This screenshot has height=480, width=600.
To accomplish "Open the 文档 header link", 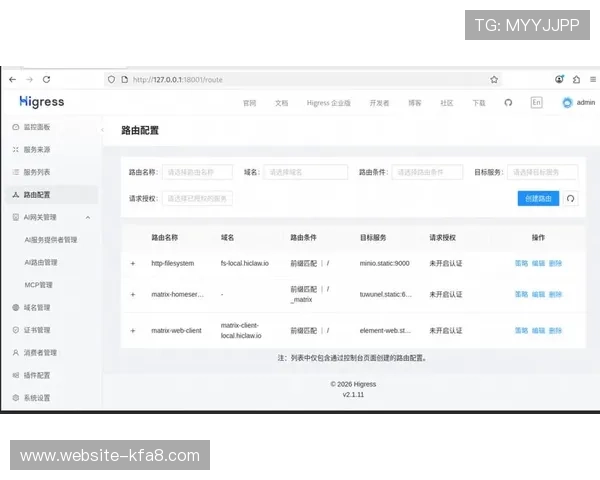I will point(281,103).
